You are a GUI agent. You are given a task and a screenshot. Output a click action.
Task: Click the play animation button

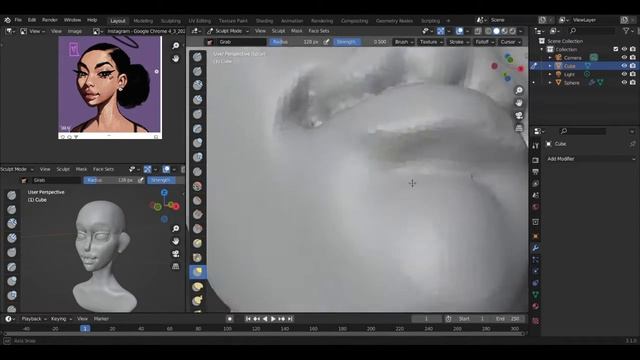[273, 319]
